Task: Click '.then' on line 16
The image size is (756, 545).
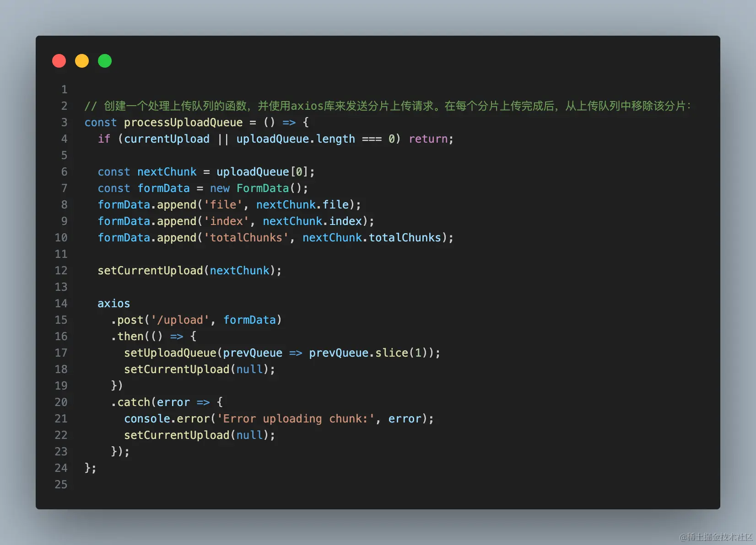Action: coord(127,337)
